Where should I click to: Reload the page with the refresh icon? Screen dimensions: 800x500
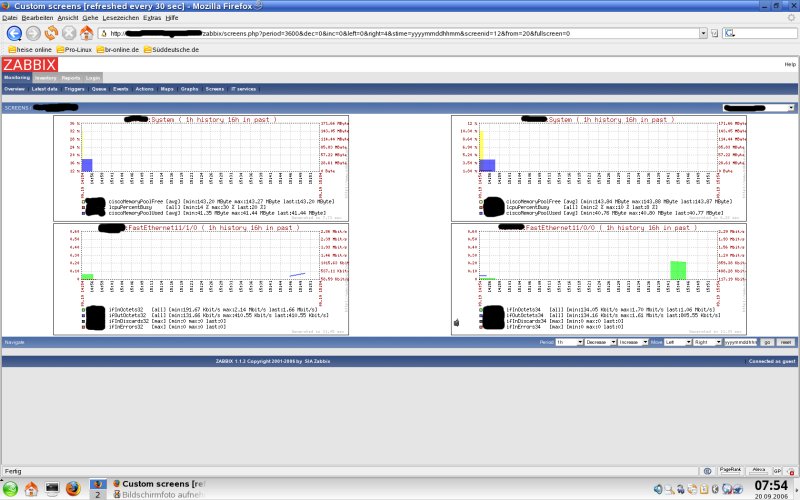pos(51,33)
